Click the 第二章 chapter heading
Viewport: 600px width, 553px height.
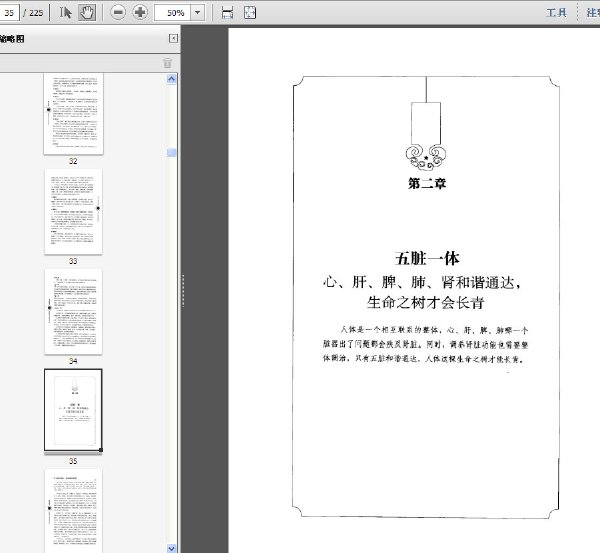coord(427,183)
